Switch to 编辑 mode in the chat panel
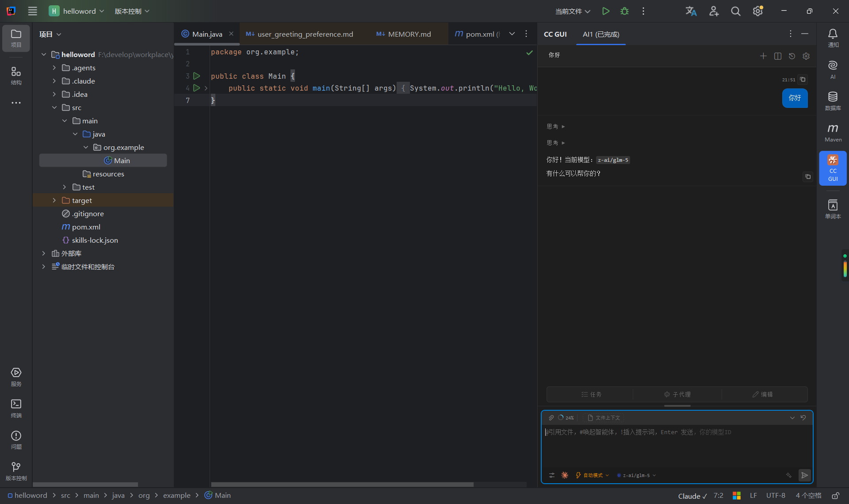The width and height of the screenshot is (849, 504). [763, 394]
